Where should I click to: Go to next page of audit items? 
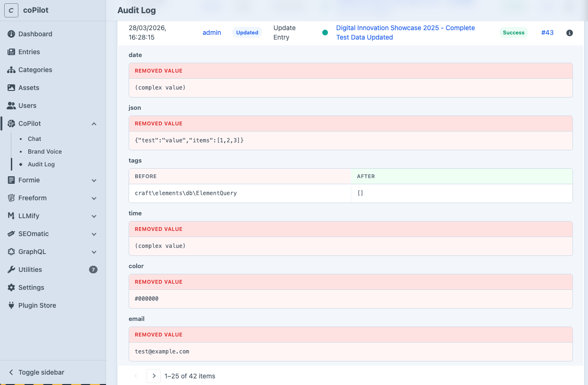point(154,376)
